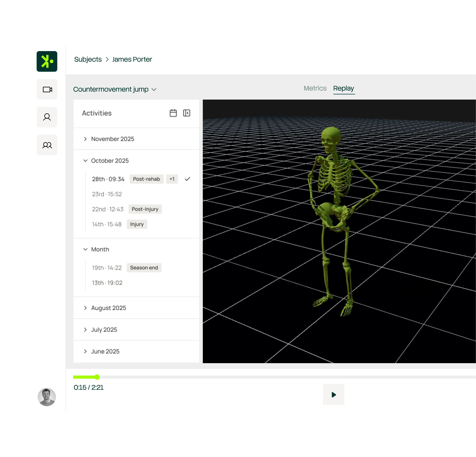Viewport: 476px width, 457px height.
Task: Select the 13th 19:02 recording
Action: point(107,282)
